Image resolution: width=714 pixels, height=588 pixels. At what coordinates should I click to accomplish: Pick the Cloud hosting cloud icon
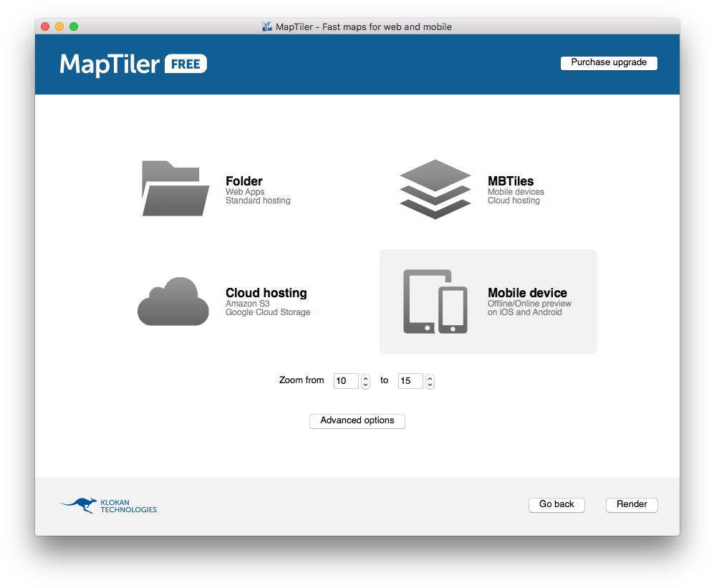pos(173,301)
